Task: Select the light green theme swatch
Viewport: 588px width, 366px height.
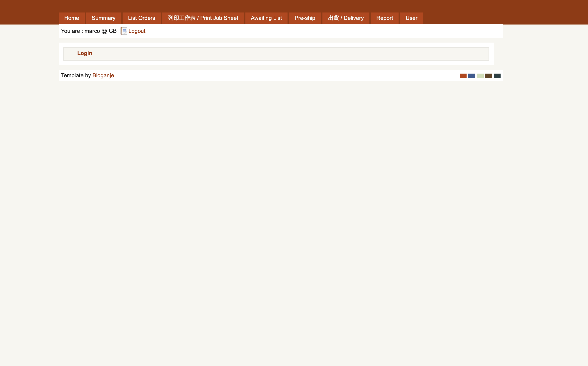Action: [480, 76]
